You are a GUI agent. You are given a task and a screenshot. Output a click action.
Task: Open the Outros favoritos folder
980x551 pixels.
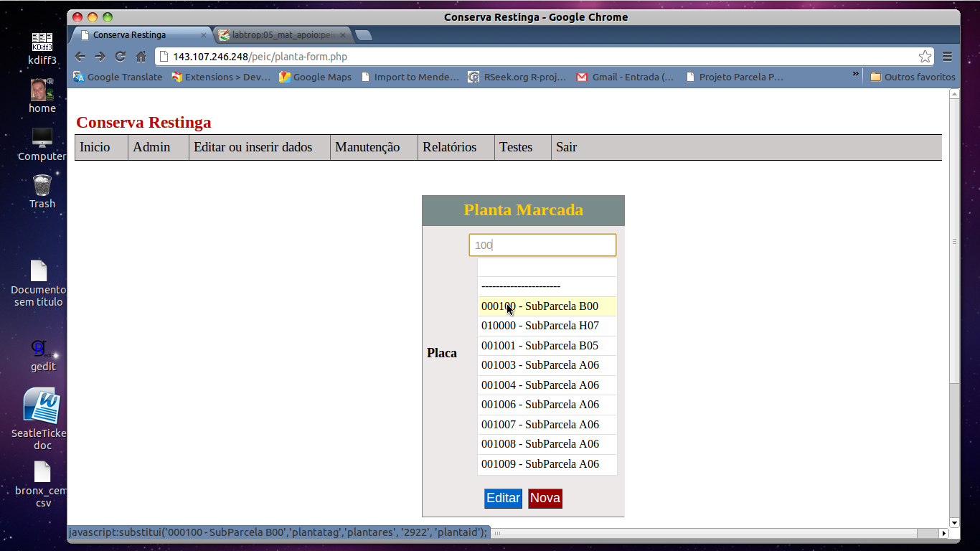click(913, 77)
